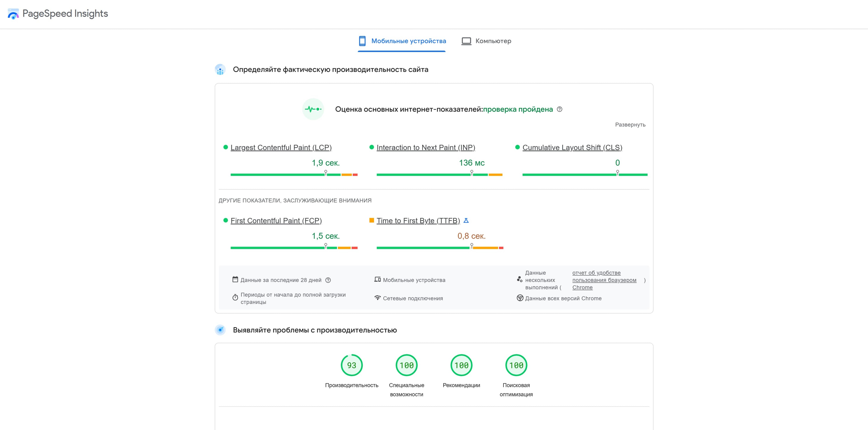Click the help icon after 'Данные за последние 28 дней'

click(x=328, y=280)
